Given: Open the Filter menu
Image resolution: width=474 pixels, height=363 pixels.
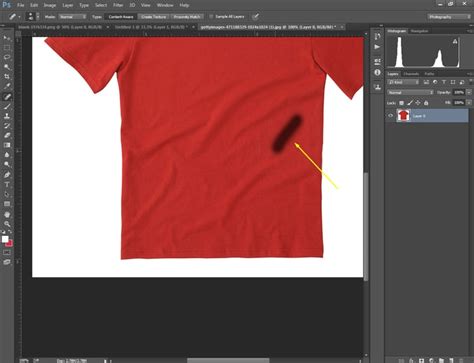Looking at the screenshot, I should point(118,5).
